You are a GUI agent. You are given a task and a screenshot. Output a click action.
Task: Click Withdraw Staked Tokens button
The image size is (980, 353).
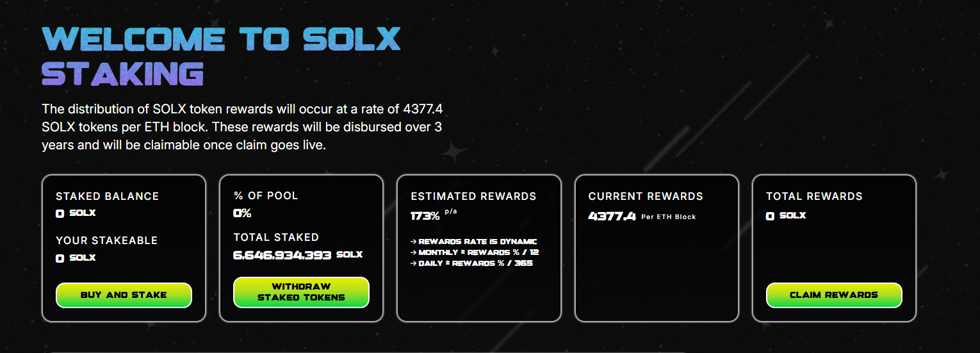coord(301,292)
